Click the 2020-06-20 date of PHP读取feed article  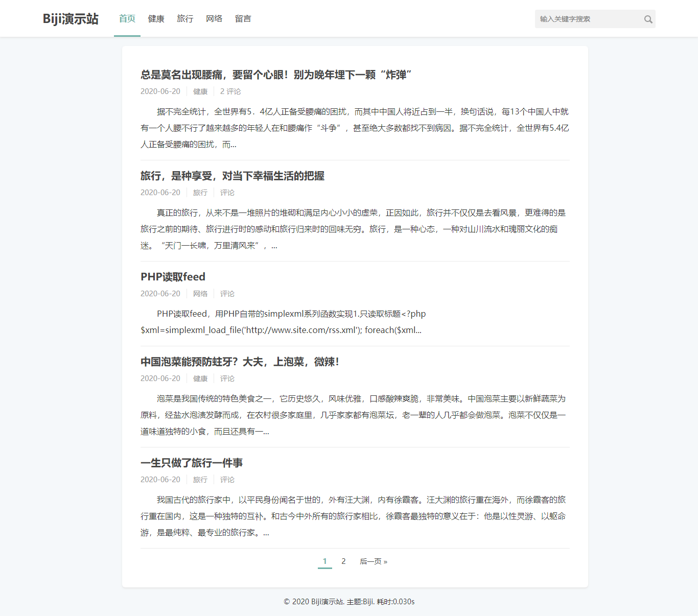pyautogui.click(x=160, y=294)
